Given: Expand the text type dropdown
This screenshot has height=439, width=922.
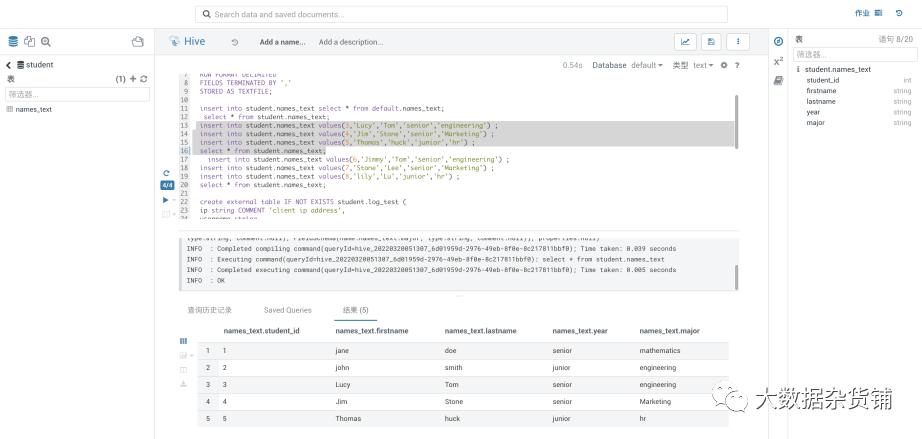Looking at the screenshot, I should pyautogui.click(x=703, y=65).
